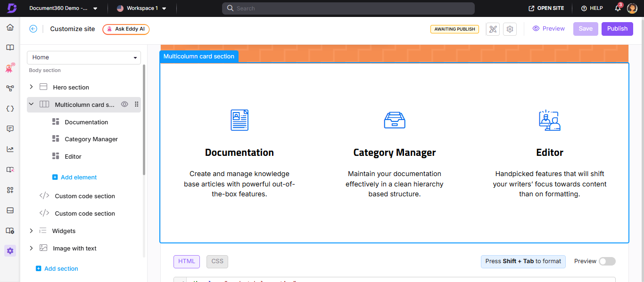Click the Save button
Screen dimensions: 644x282
586,29
